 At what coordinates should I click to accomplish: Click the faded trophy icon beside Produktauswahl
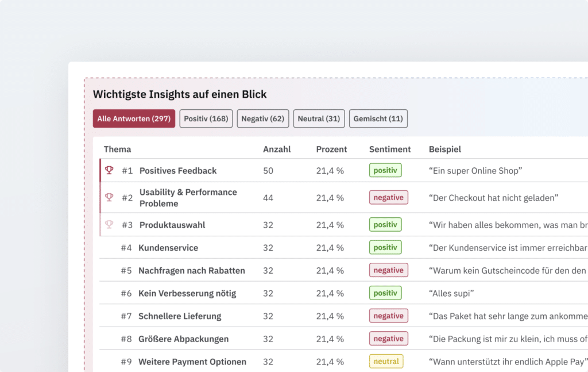[x=109, y=224]
